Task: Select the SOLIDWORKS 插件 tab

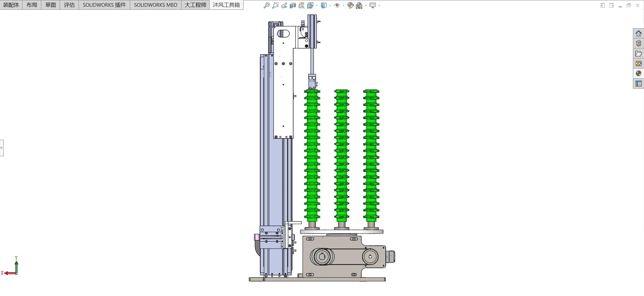Action: click(104, 5)
